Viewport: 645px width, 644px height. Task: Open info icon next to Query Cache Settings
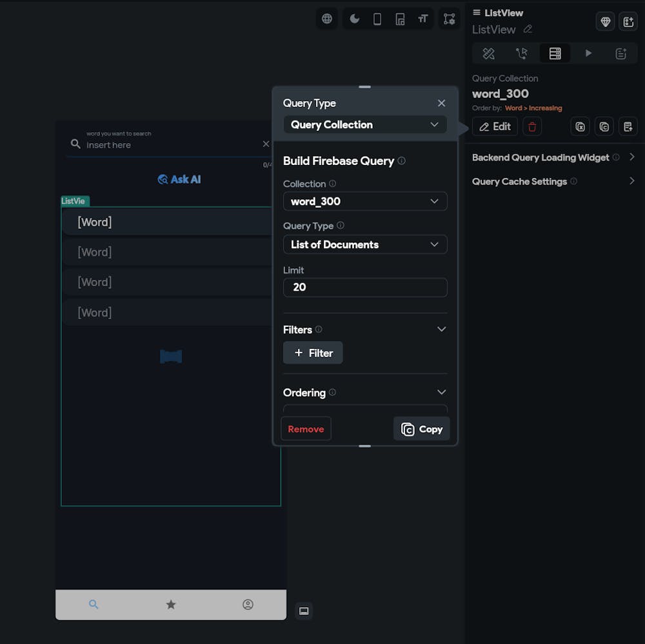point(573,181)
